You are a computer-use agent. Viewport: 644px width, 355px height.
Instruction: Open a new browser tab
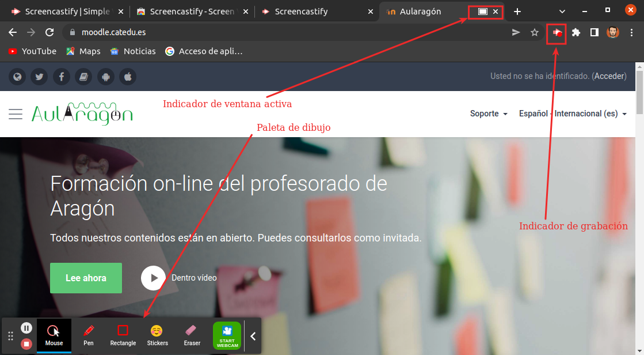click(x=517, y=12)
